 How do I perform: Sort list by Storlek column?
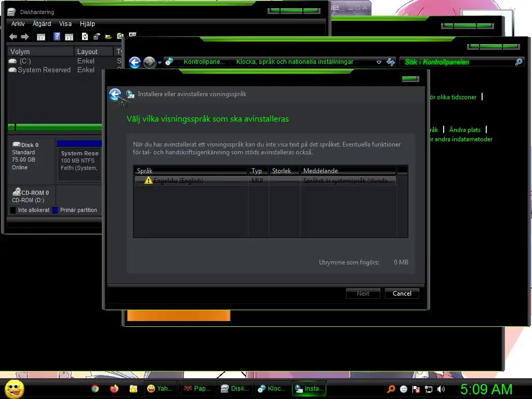pyautogui.click(x=284, y=170)
